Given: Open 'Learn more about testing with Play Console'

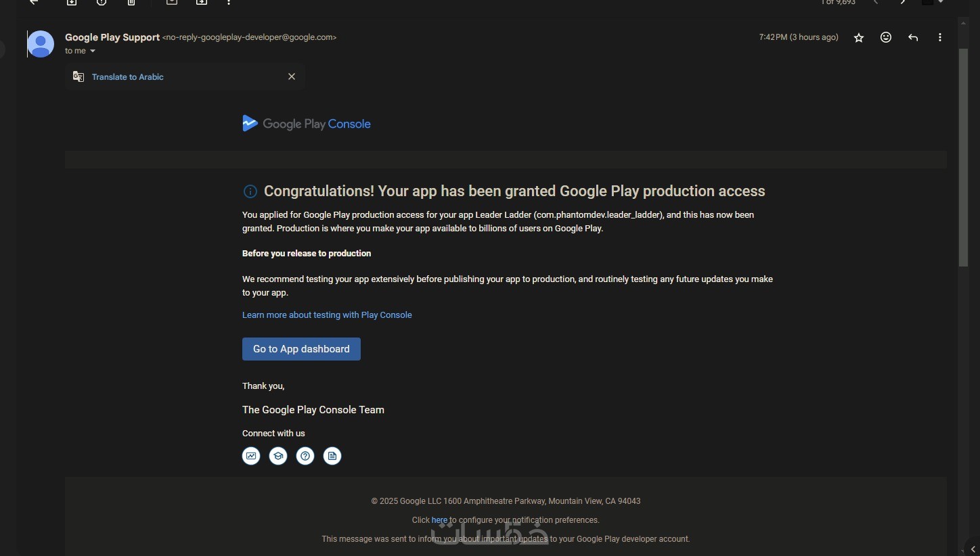Looking at the screenshot, I should (327, 315).
